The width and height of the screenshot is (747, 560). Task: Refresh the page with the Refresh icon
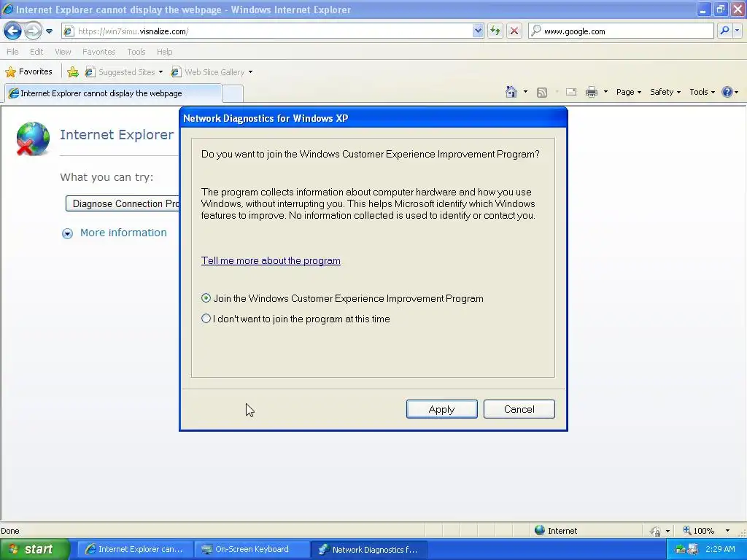tap(495, 31)
